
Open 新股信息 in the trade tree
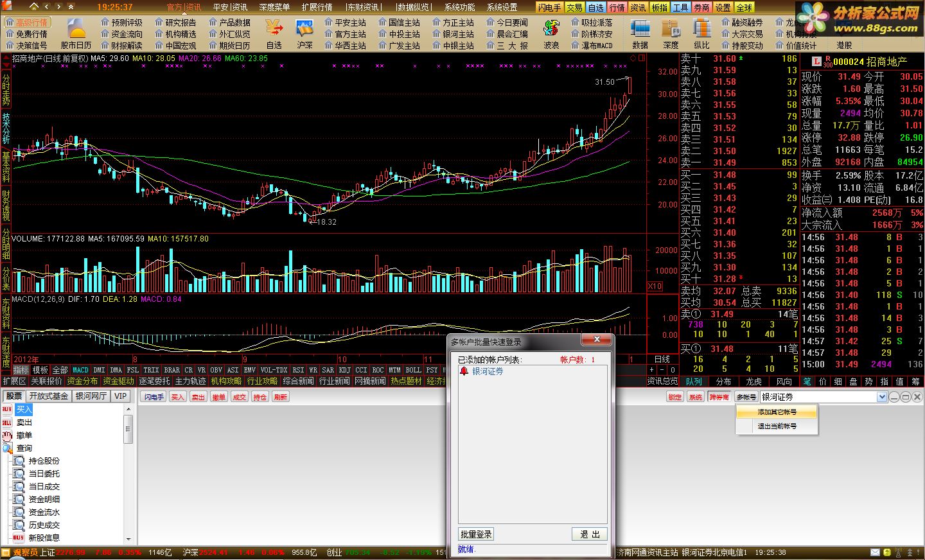44,538
